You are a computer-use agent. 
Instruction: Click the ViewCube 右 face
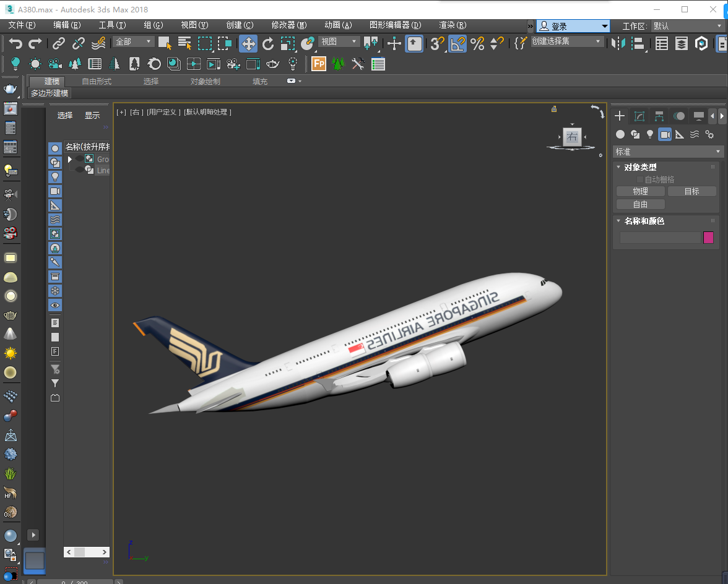572,137
